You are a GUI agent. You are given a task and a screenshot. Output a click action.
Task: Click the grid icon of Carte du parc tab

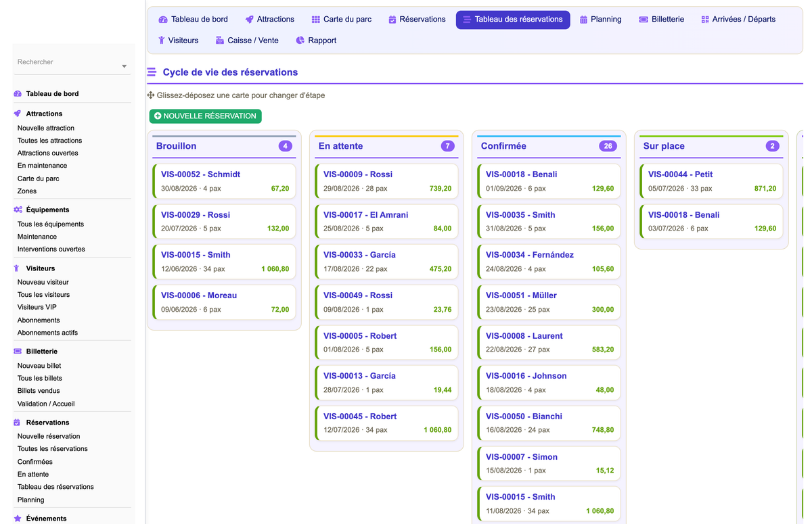tap(316, 20)
